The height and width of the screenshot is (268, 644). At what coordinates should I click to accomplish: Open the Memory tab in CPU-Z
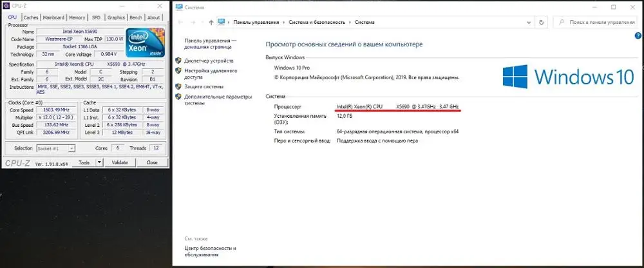(x=77, y=17)
